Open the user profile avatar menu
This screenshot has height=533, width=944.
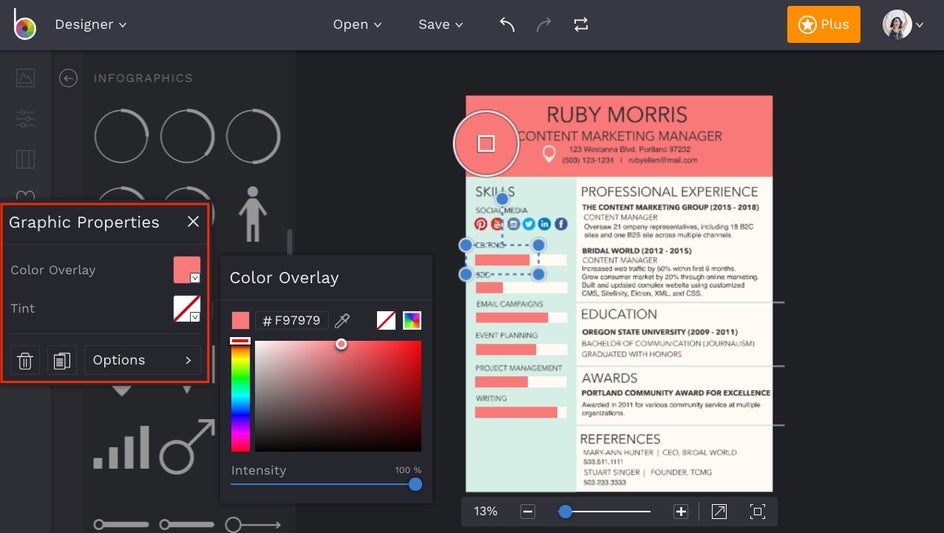(902, 25)
